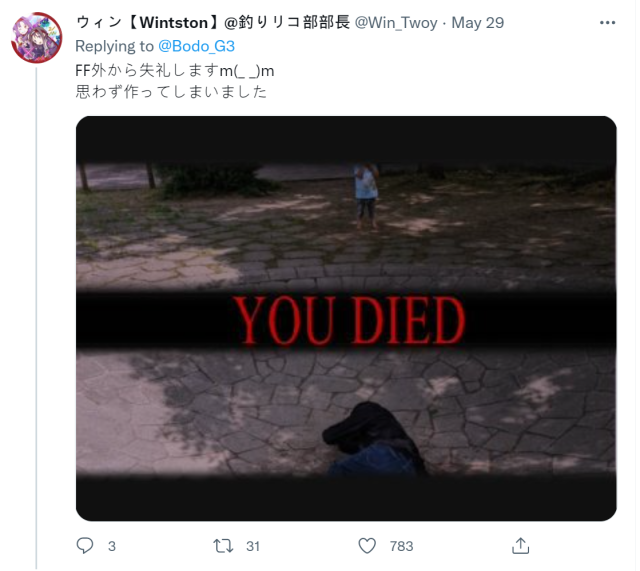The width and height of the screenshot is (640, 571).
Task: Click the Japanese tweet text body
Action: (175, 81)
